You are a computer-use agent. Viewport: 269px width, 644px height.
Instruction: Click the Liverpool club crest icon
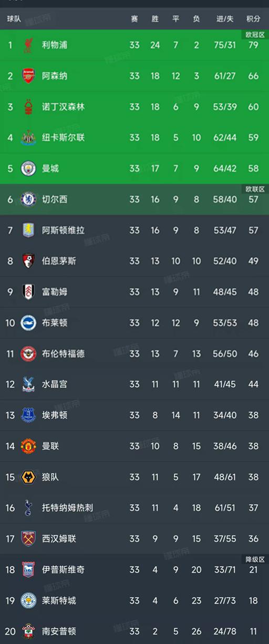coord(28,45)
